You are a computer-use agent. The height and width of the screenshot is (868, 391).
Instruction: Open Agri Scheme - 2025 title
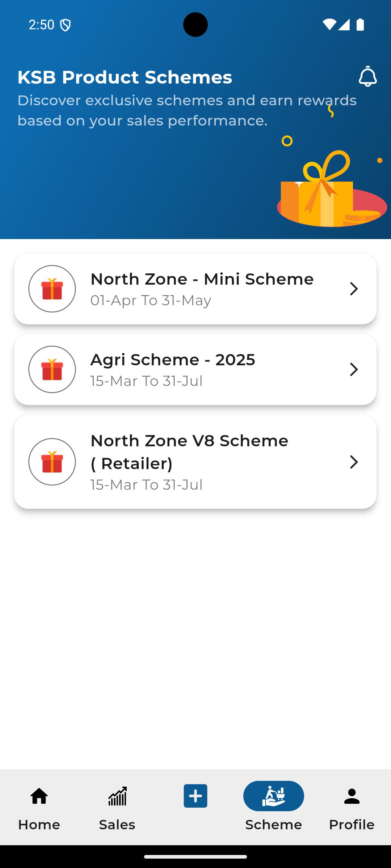point(173,359)
